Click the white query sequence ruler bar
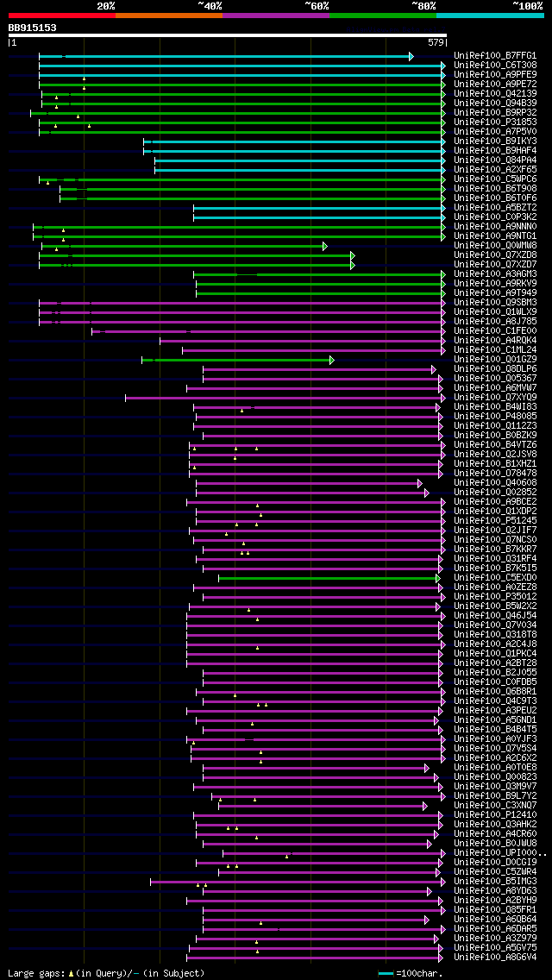The image size is (552, 980). pyautogui.click(x=228, y=35)
